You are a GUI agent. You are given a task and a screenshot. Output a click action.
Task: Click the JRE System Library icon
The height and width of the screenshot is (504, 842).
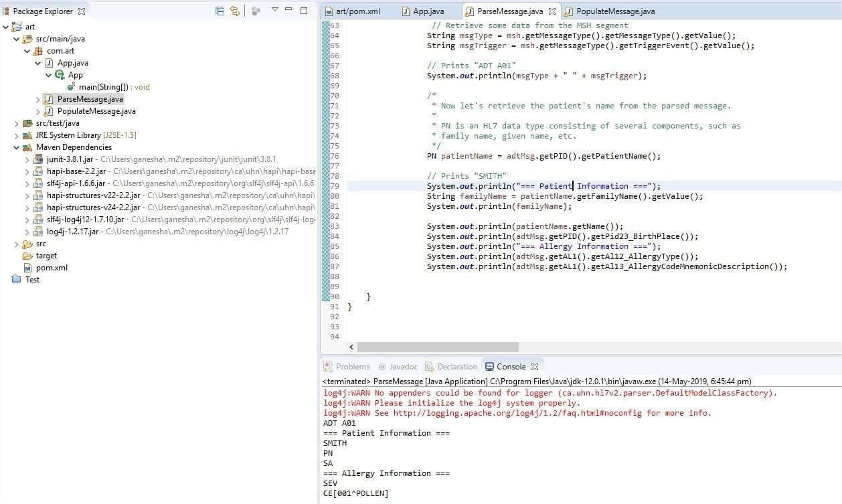[27, 135]
